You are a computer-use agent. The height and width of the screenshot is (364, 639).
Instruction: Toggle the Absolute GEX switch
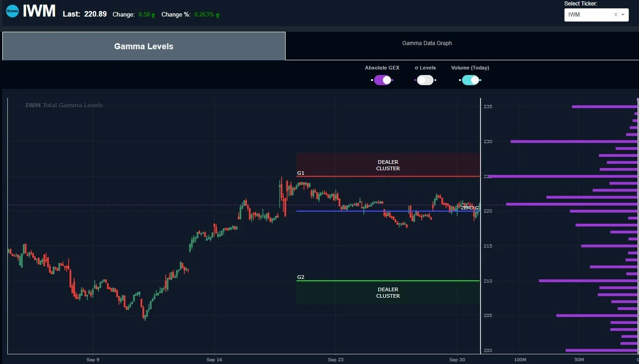[382, 80]
